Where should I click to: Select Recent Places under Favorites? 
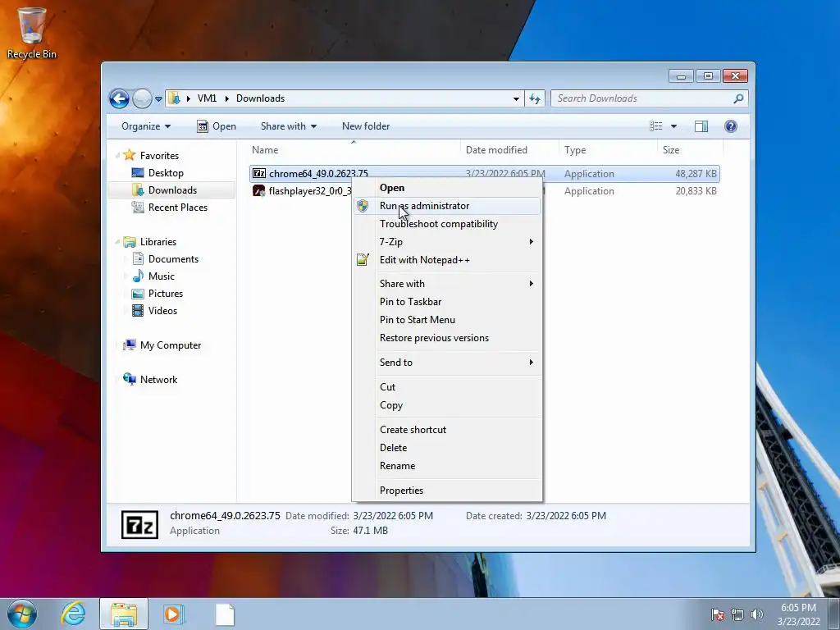pos(177,208)
